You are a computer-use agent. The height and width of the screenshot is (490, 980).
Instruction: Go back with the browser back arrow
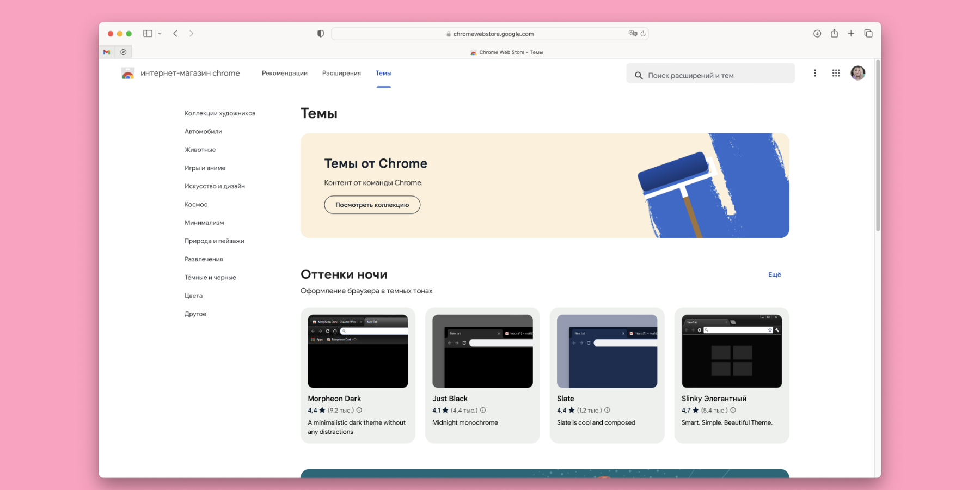(175, 34)
